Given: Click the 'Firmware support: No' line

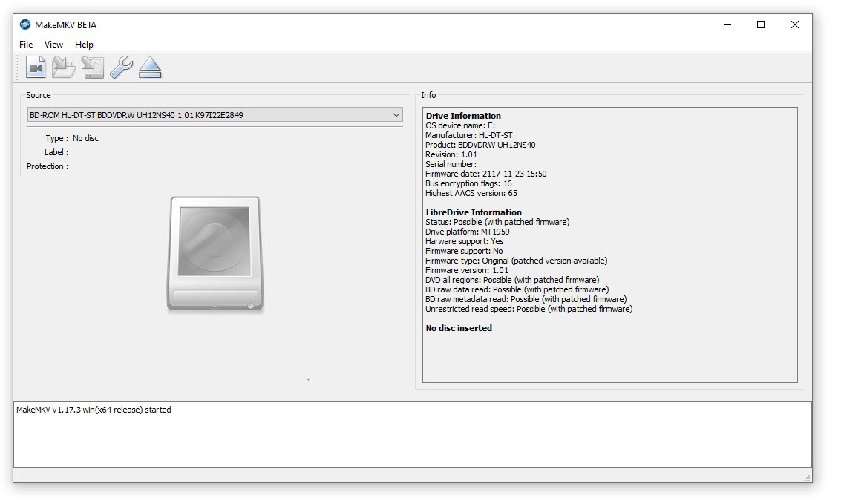Looking at the screenshot, I should [x=464, y=251].
